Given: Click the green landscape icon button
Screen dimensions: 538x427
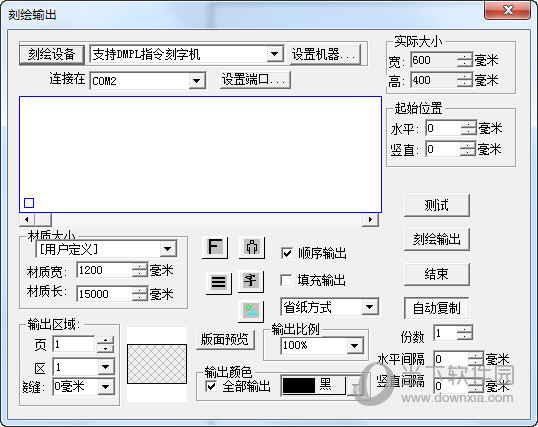Looking at the screenshot, I should point(251,311).
